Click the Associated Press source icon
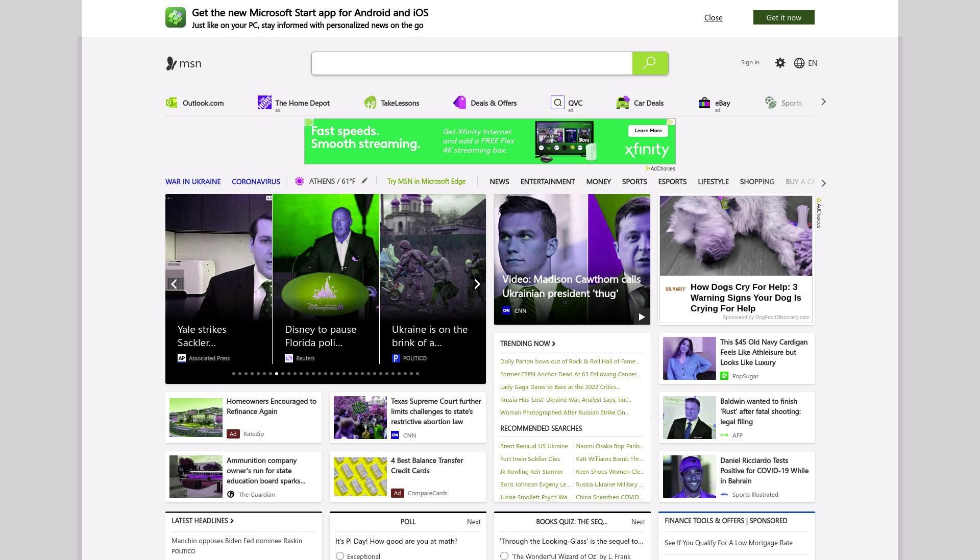Viewport: 980px width, 560px height. tap(182, 358)
